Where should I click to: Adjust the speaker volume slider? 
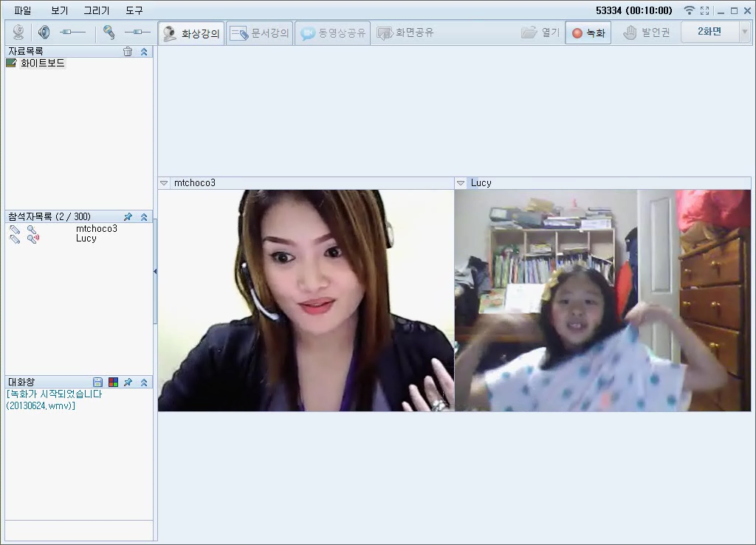[72, 32]
